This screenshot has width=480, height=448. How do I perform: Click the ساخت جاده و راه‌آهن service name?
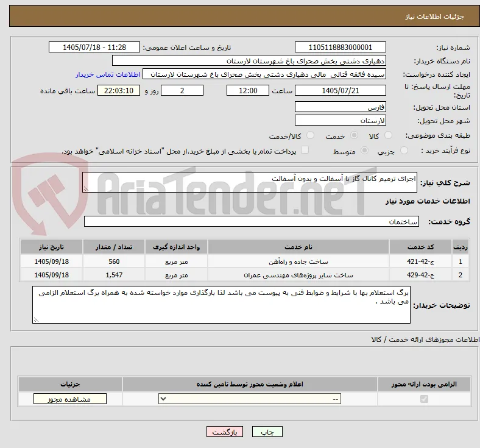[x=298, y=261]
